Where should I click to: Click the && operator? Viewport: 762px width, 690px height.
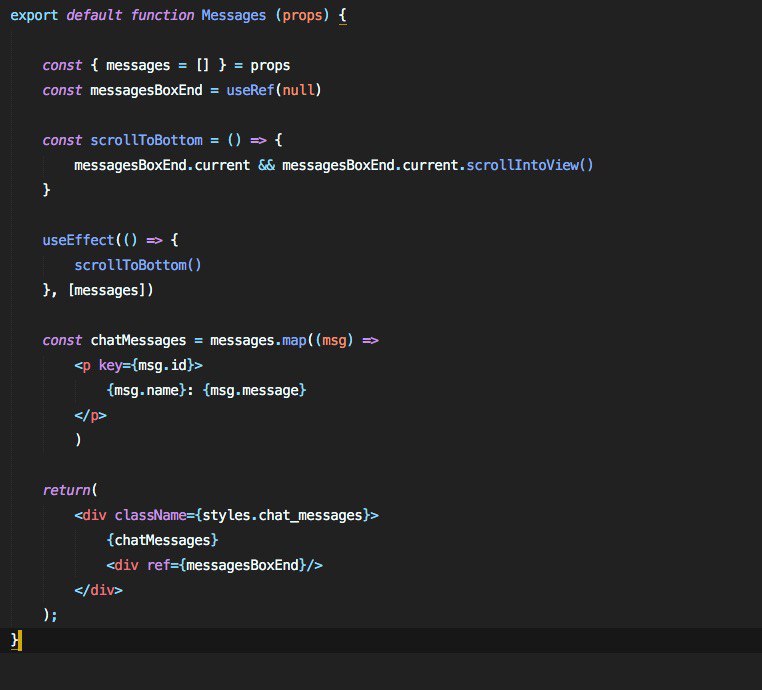(266, 165)
